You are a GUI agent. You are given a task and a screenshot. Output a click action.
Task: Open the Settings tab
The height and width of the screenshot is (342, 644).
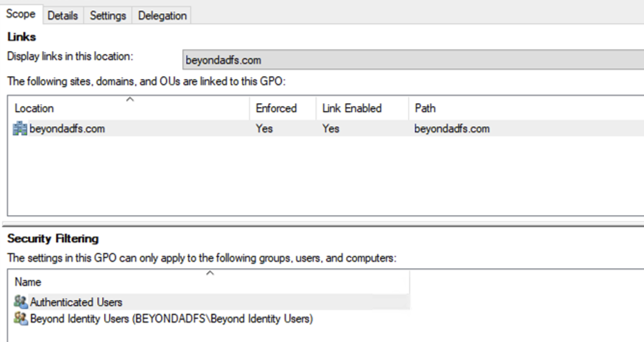[x=108, y=16]
